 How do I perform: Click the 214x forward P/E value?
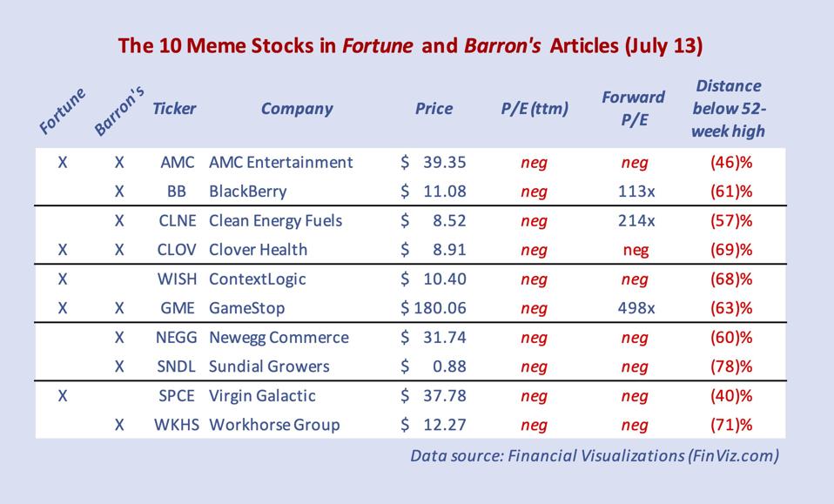[634, 221]
